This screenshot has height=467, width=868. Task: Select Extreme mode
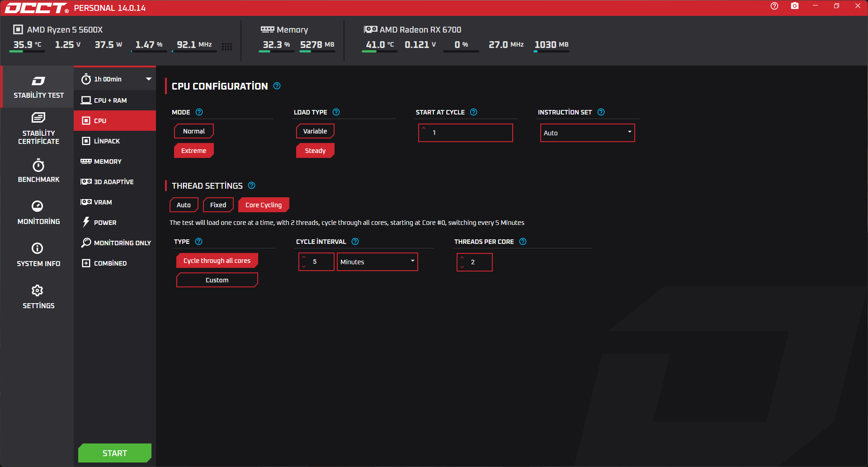point(194,151)
